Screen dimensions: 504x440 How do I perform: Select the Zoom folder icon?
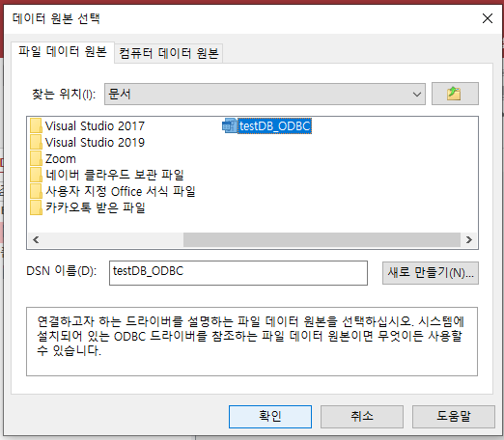pyautogui.click(x=36, y=158)
